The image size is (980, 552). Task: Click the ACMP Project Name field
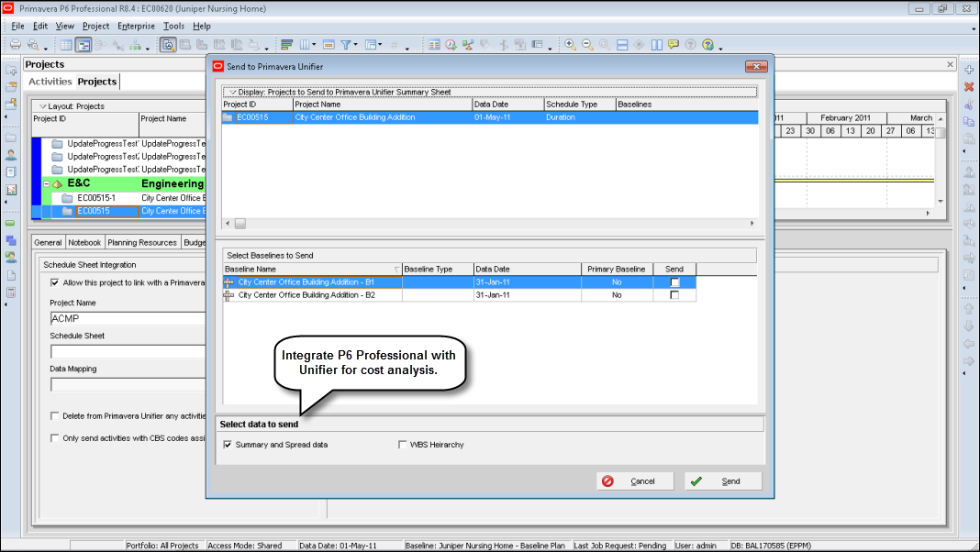128,319
